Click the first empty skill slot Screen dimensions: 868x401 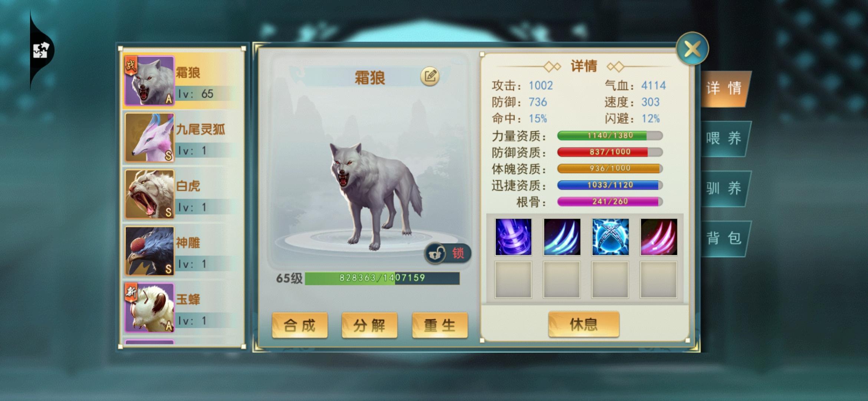click(x=513, y=280)
